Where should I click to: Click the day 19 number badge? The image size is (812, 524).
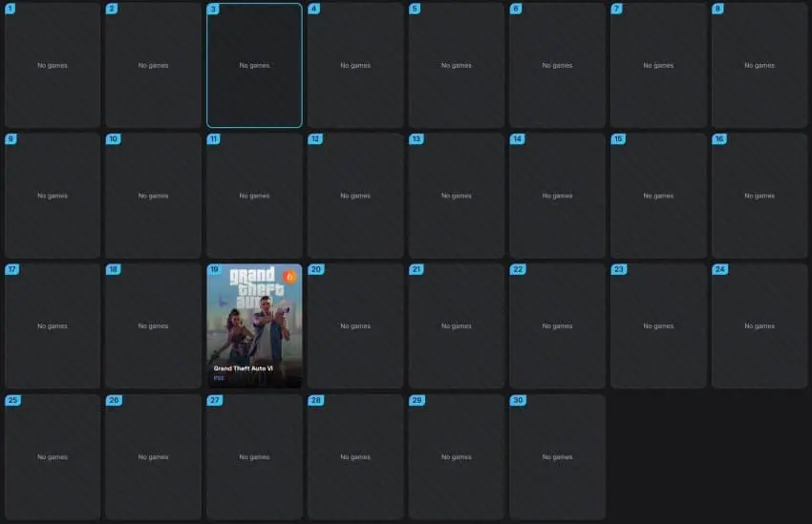[214, 269]
